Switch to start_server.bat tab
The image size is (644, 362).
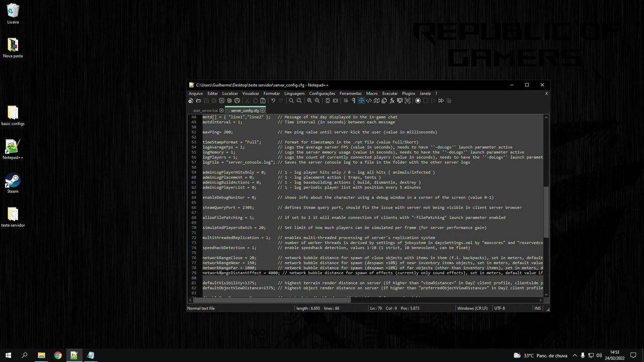pos(205,111)
